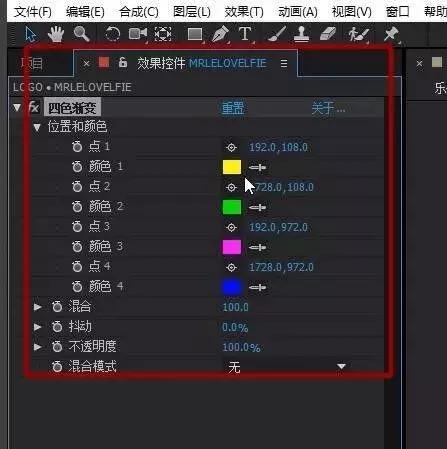Select the Zoom magnifier tool
The width and height of the screenshot is (447, 449).
[x=81, y=34]
